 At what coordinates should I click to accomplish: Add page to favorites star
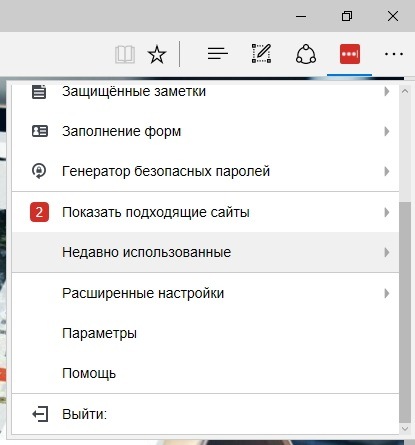pyautogui.click(x=157, y=54)
